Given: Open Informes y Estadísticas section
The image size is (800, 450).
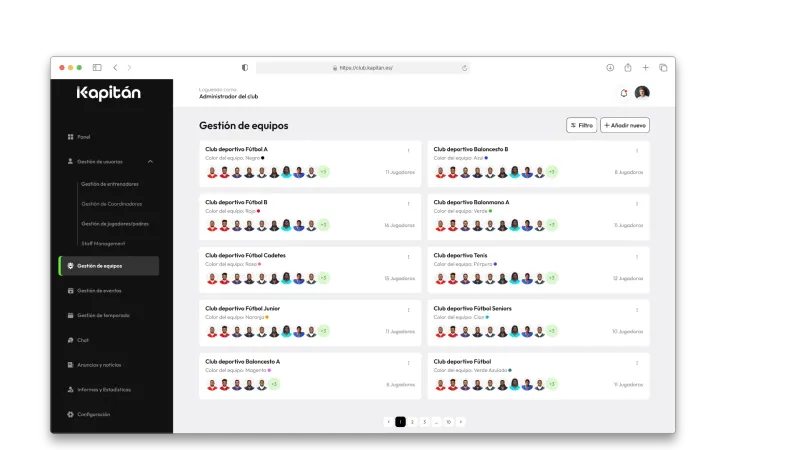Looking at the screenshot, I should pyautogui.click(x=99, y=389).
